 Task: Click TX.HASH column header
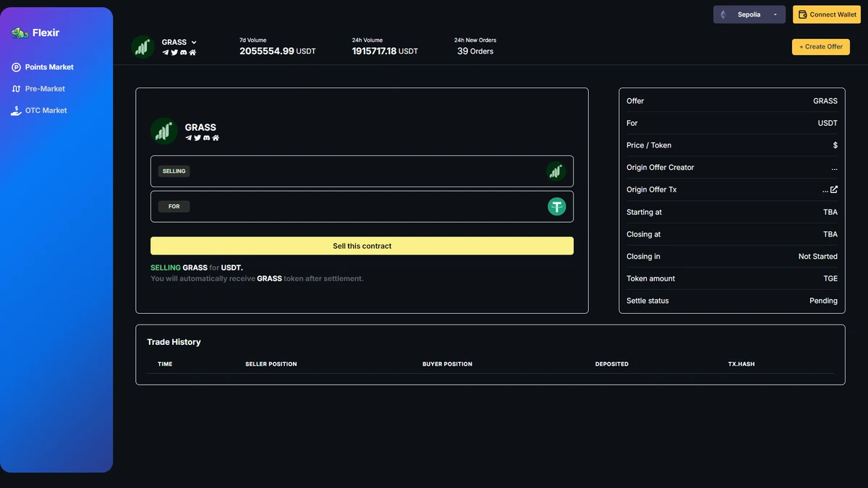pyautogui.click(x=741, y=364)
